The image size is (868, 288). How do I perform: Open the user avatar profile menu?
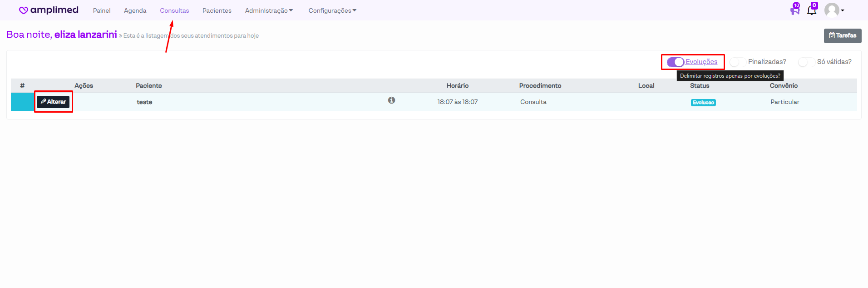click(832, 10)
